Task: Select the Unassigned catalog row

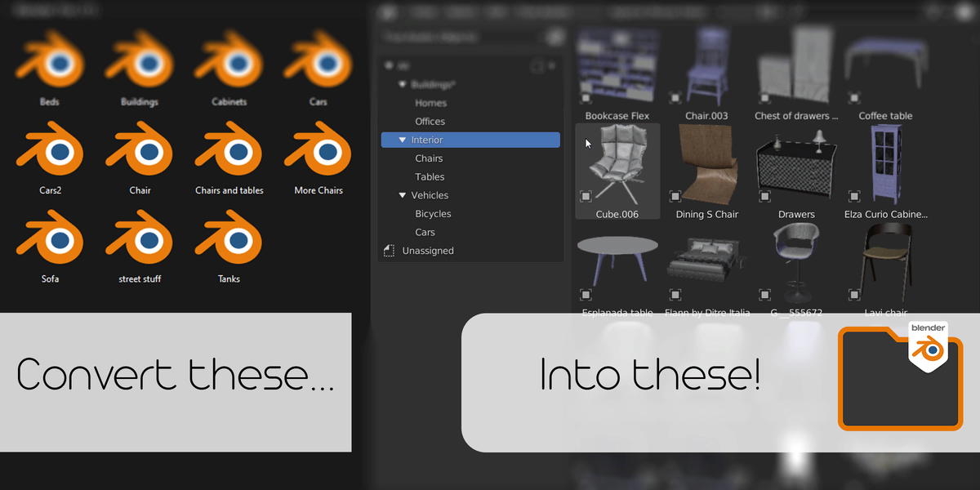Action: [470, 251]
